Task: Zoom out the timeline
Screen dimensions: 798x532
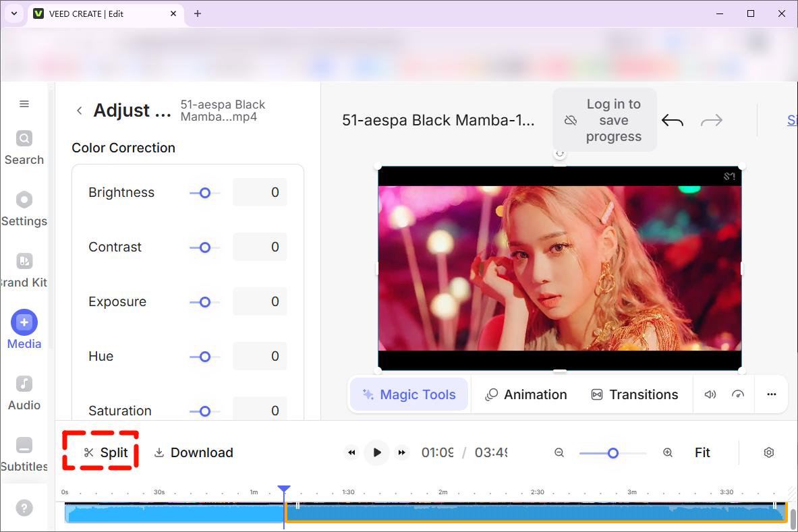Action: point(559,452)
